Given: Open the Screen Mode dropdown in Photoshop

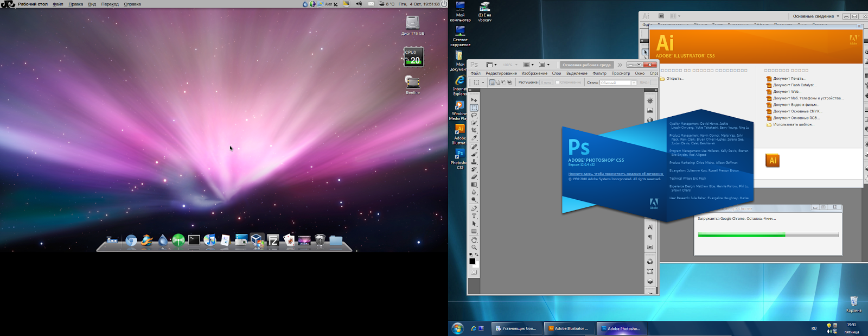Looking at the screenshot, I should [544, 65].
